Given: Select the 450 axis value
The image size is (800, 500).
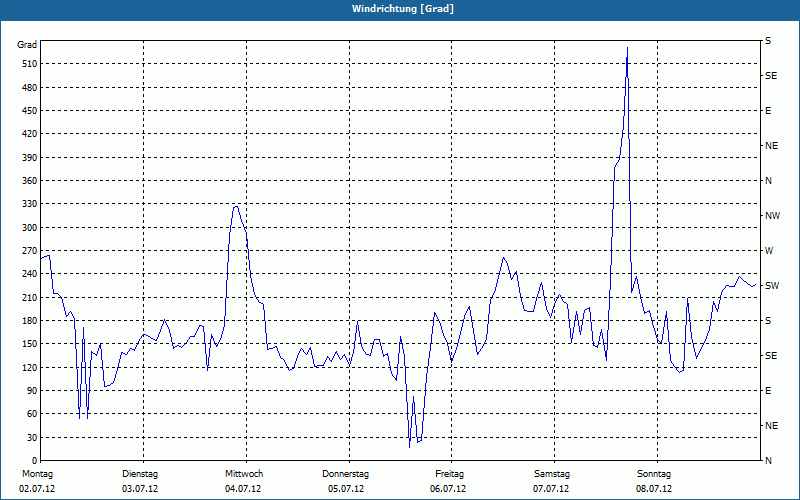Looking at the screenshot, I should tap(31, 111).
